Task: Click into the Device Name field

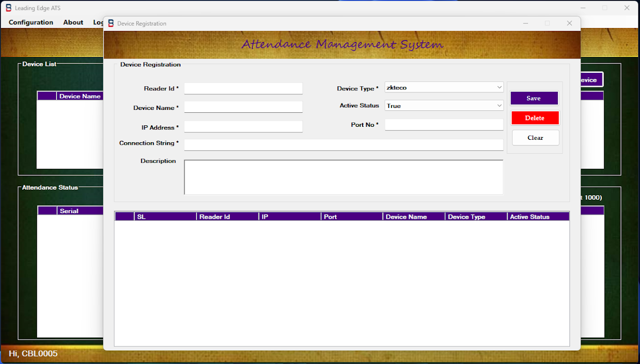Action: pos(243,107)
